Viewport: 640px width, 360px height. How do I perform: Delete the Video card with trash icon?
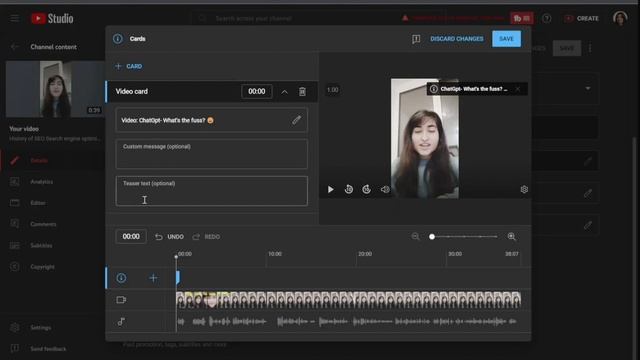(x=302, y=91)
